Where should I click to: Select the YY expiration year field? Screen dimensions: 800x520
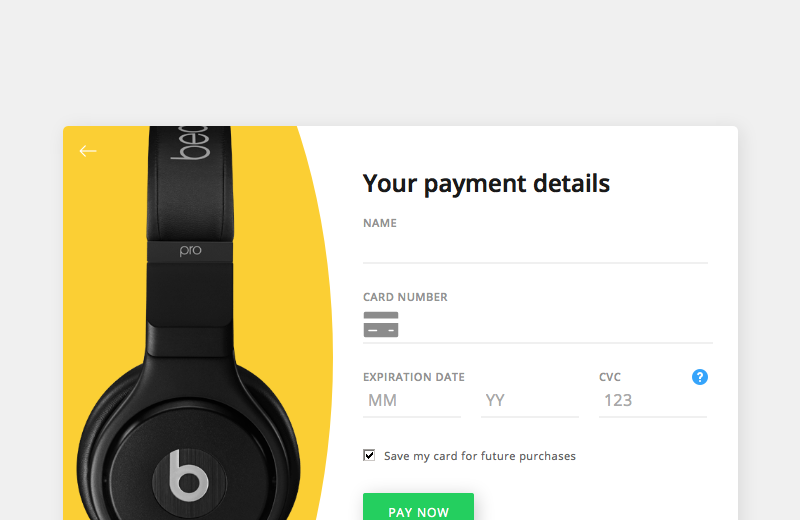click(x=530, y=400)
